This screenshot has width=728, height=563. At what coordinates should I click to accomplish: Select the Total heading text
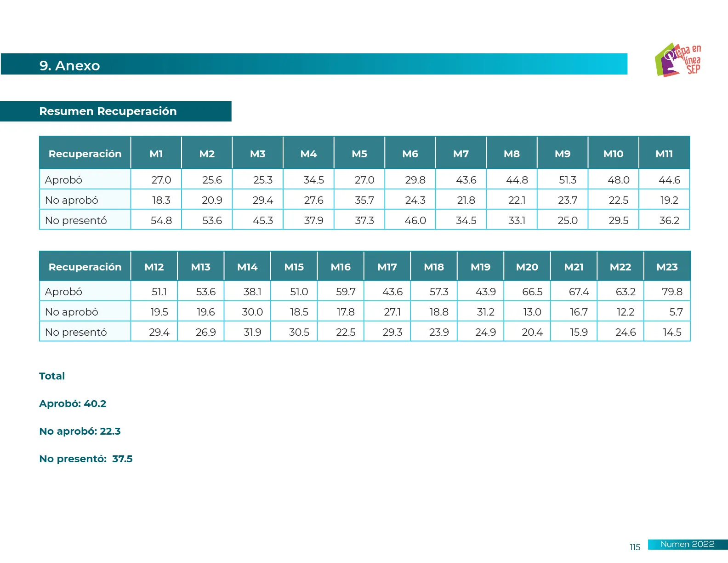[52, 376]
